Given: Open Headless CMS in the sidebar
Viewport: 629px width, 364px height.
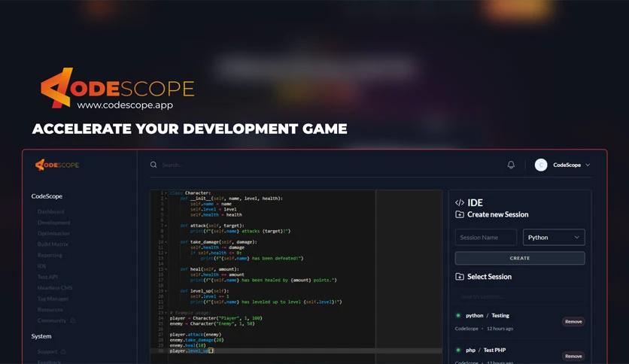Looking at the screenshot, I should [x=55, y=287].
